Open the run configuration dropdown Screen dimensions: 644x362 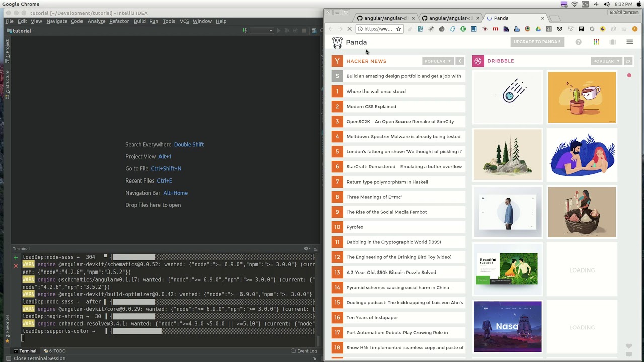click(262, 31)
